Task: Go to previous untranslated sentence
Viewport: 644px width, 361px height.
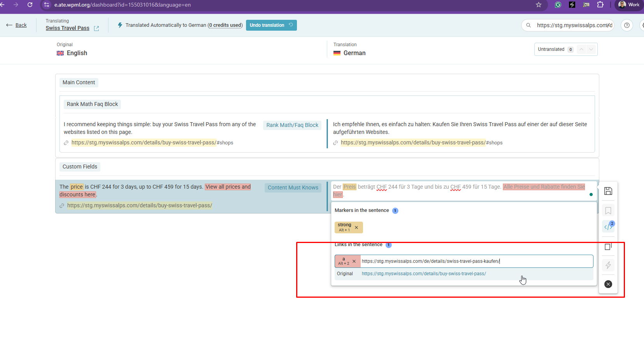Action: 581,49
